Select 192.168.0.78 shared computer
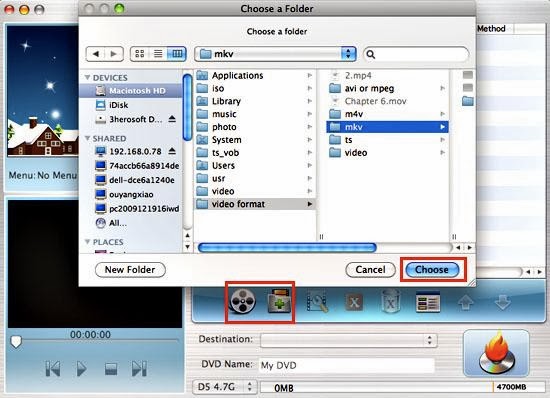Screen dimensions: 550x398 [x=128, y=151]
